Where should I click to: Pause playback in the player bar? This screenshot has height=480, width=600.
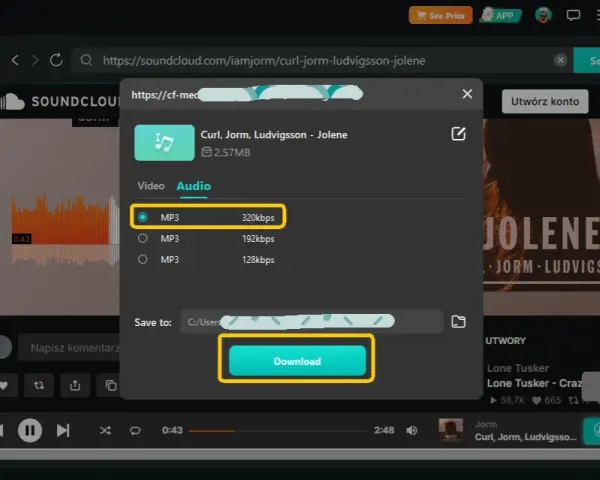[x=30, y=430]
